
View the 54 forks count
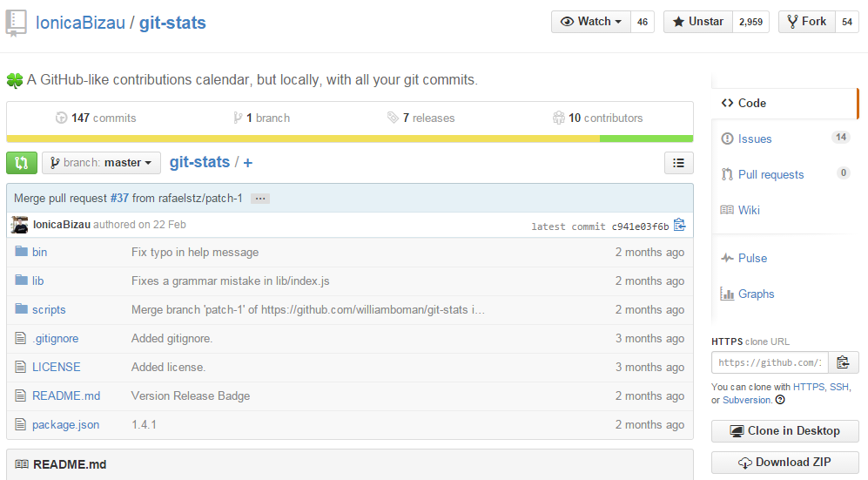point(847,22)
